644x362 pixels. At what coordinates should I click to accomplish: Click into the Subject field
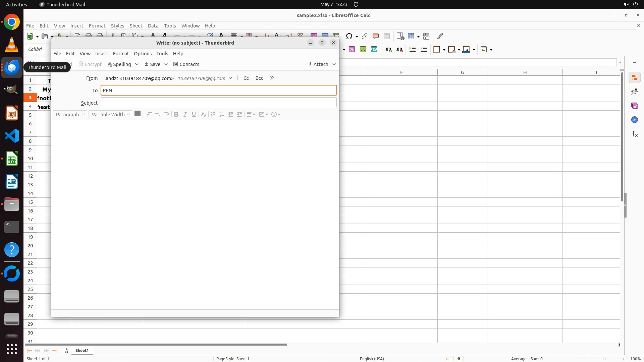[219, 103]
